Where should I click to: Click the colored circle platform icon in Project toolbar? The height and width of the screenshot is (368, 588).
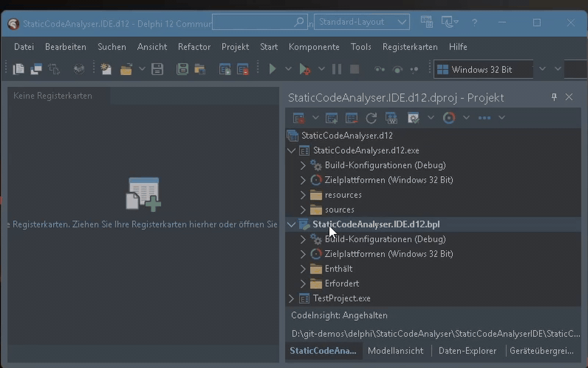click(449, 118)
